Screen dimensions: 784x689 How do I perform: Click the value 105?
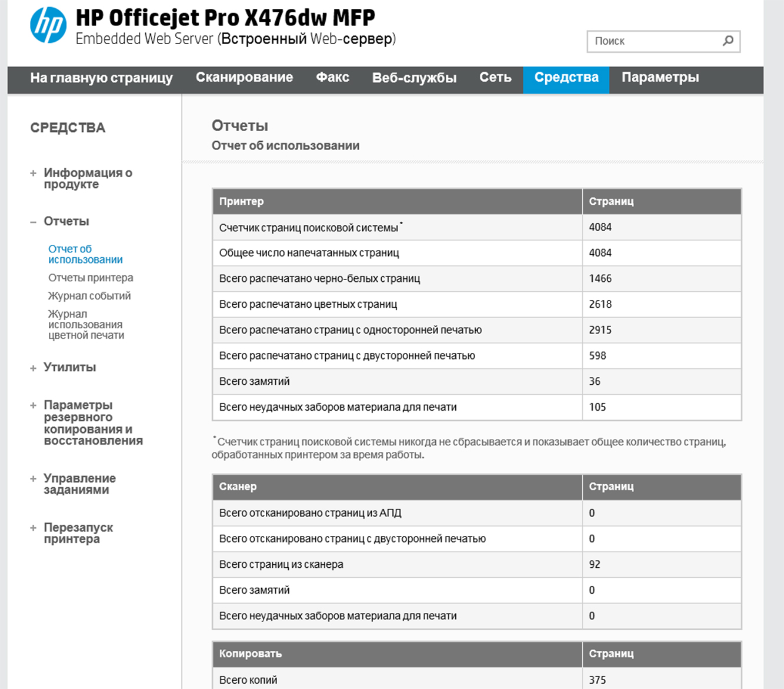pos(598,407)
